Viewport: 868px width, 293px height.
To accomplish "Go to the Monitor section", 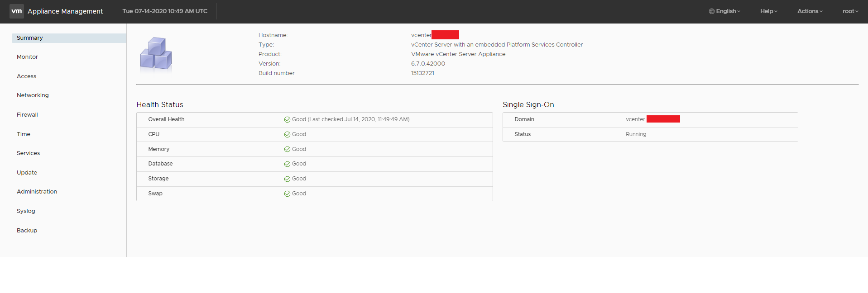I will 27,57.
